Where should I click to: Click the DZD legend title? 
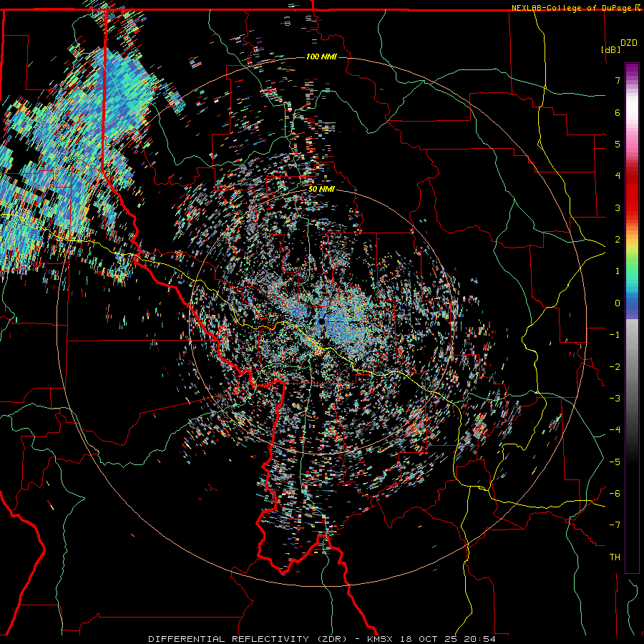click(x=629, y=43)
